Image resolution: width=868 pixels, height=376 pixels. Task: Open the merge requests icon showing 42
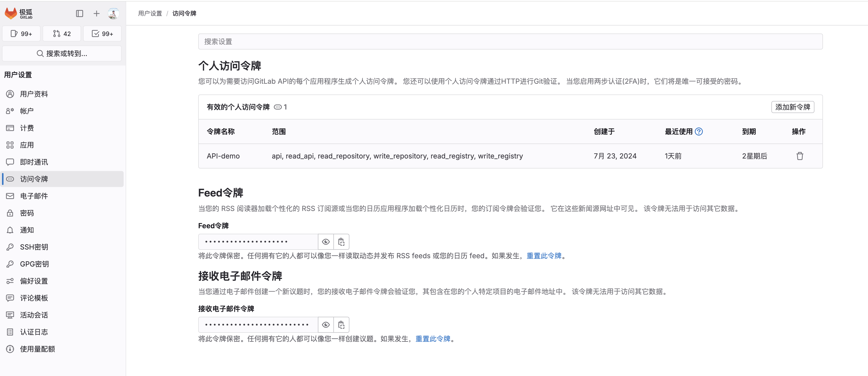point(61,33)
